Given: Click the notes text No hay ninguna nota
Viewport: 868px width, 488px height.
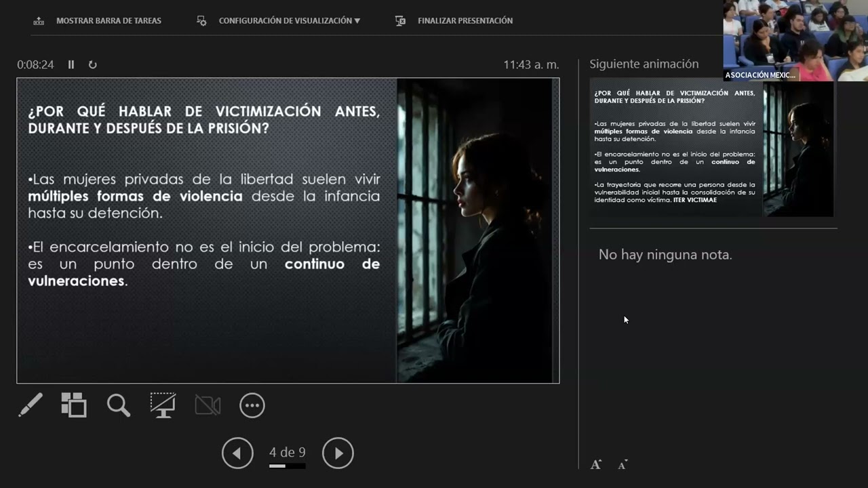Looking at the screenshot, I should click(665, 255).
